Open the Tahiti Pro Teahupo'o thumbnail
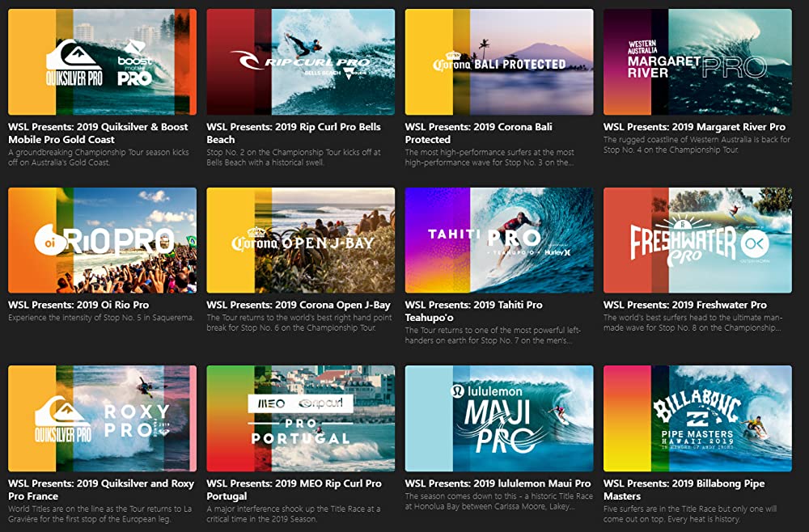Image resolution: width=809 pixels, height=532 pixels. (499, 240)
